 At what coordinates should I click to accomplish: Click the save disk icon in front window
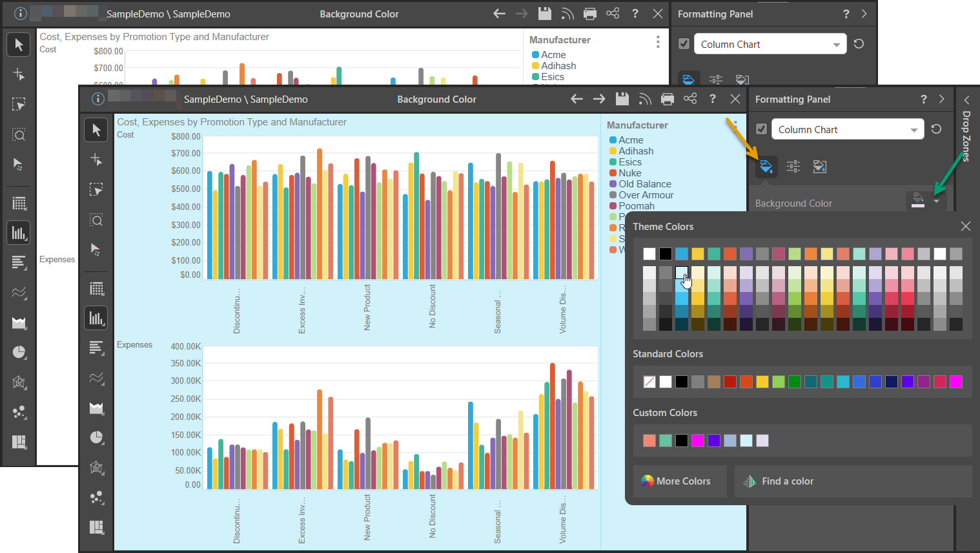click(x=622, y=99)
